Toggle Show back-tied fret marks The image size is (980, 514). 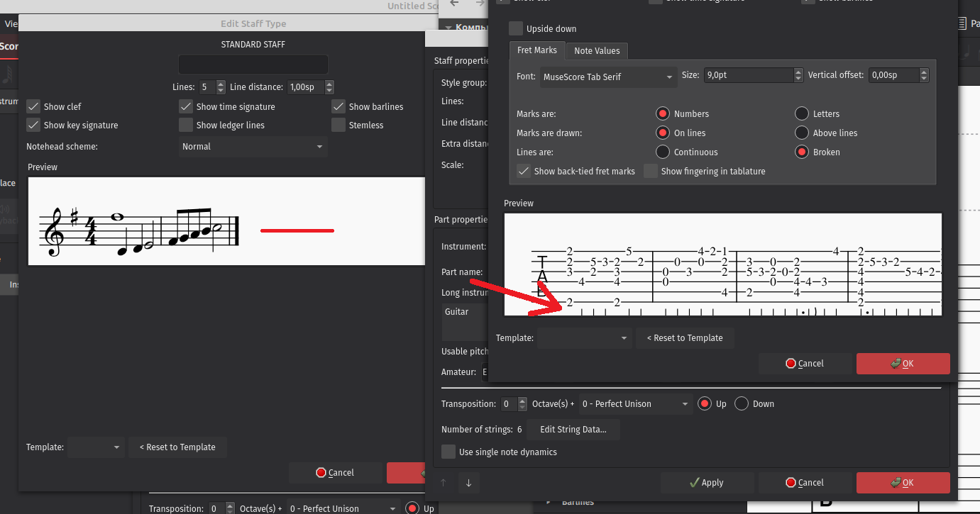(x=524, y=171)
